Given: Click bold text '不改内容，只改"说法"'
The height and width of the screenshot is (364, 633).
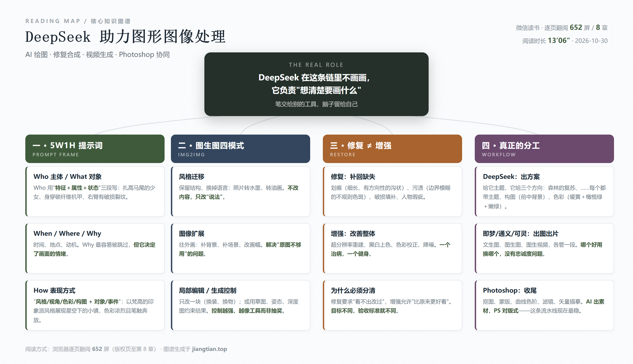Looking at the screenshot, I should 239,192.
